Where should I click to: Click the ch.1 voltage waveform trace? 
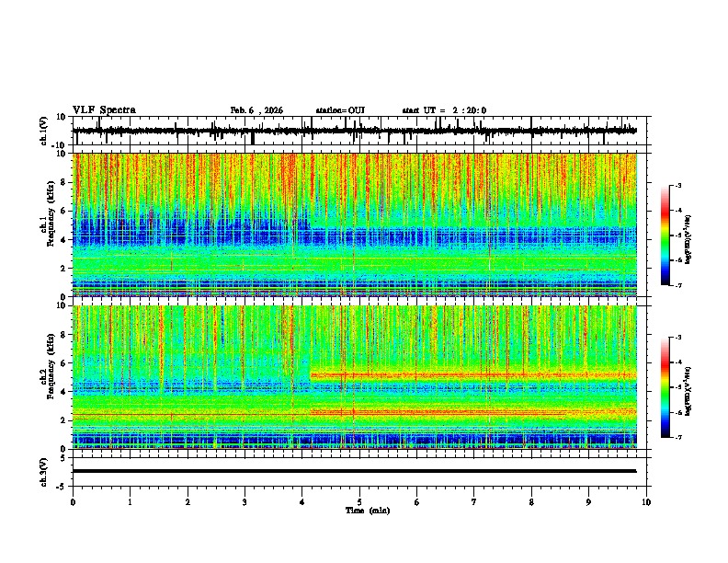[x=354, y=131]
